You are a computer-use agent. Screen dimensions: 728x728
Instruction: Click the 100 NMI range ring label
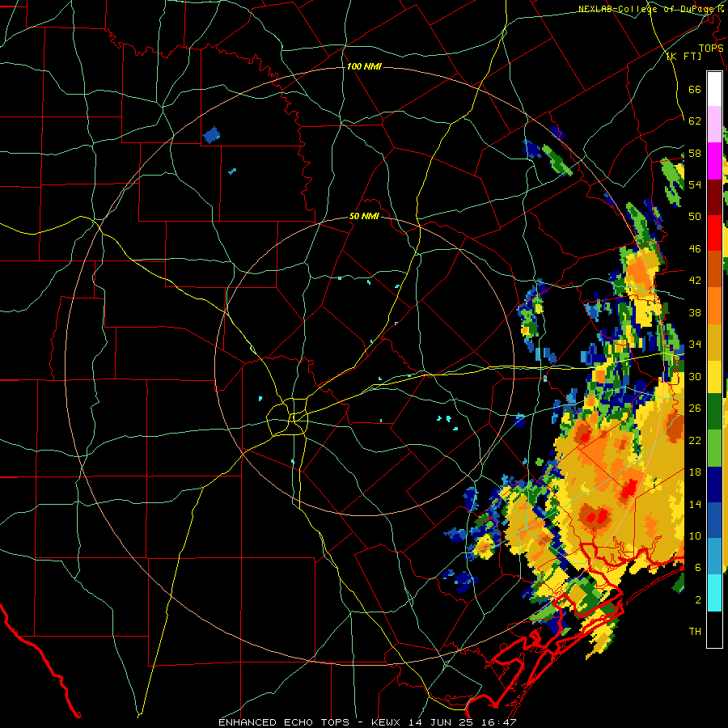(x=364, y=67)
